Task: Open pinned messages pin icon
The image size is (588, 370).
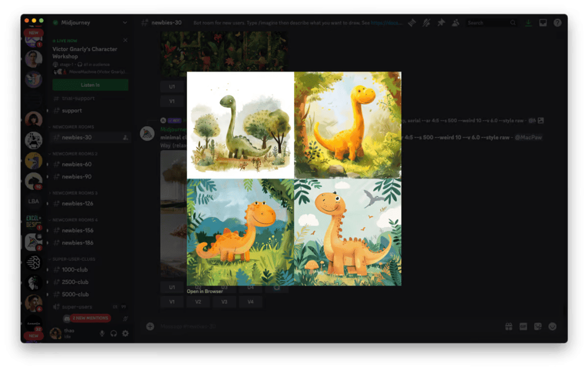Action: (441, 23)
